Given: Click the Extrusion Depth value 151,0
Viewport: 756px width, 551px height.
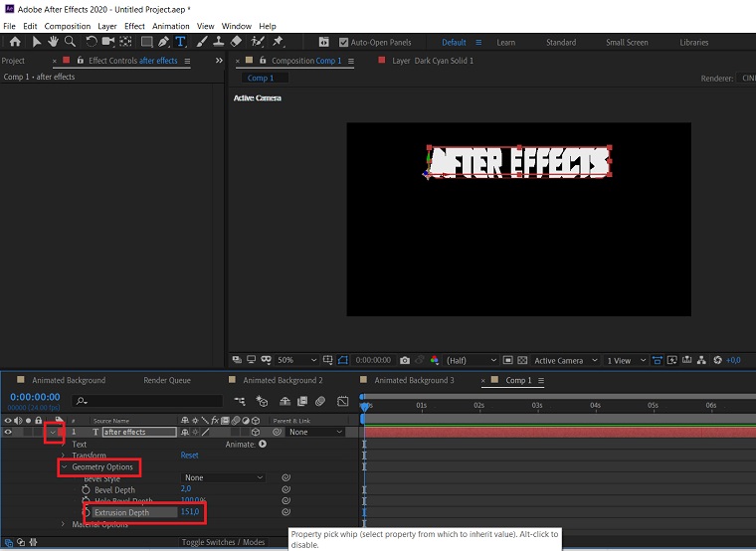Looking at the screenshot, I should click(190, 512).
